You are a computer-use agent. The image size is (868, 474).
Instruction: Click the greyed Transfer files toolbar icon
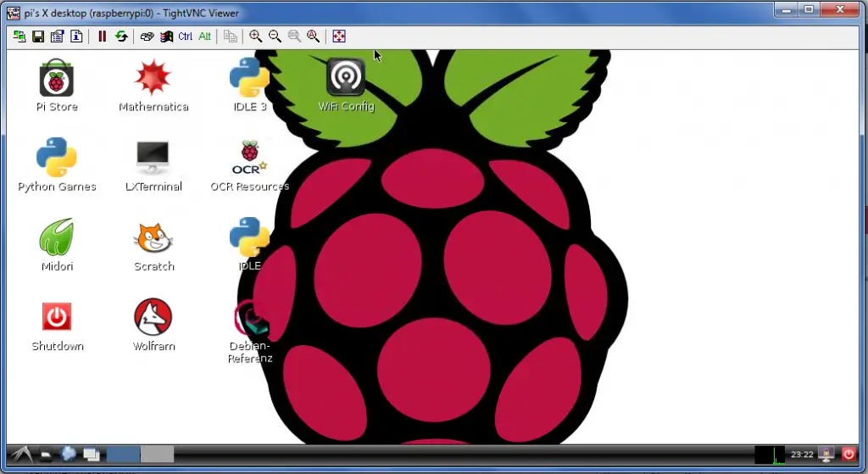(x=231, y=36)
